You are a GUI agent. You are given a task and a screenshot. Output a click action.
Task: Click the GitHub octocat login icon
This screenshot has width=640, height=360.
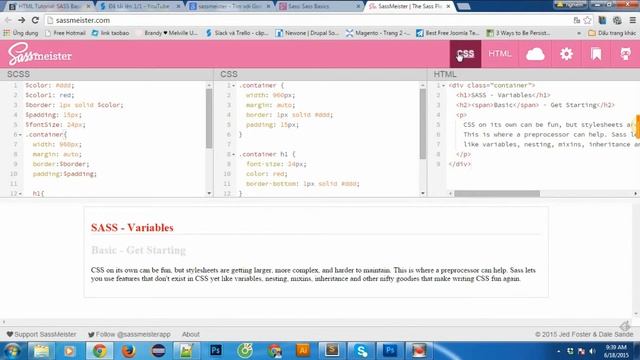click(625, 54)
